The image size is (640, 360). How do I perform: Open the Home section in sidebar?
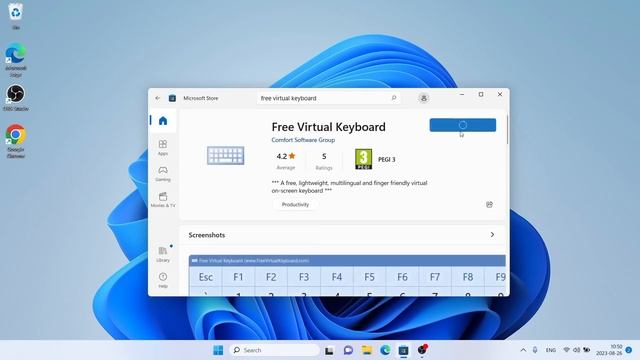coord(163,121)
